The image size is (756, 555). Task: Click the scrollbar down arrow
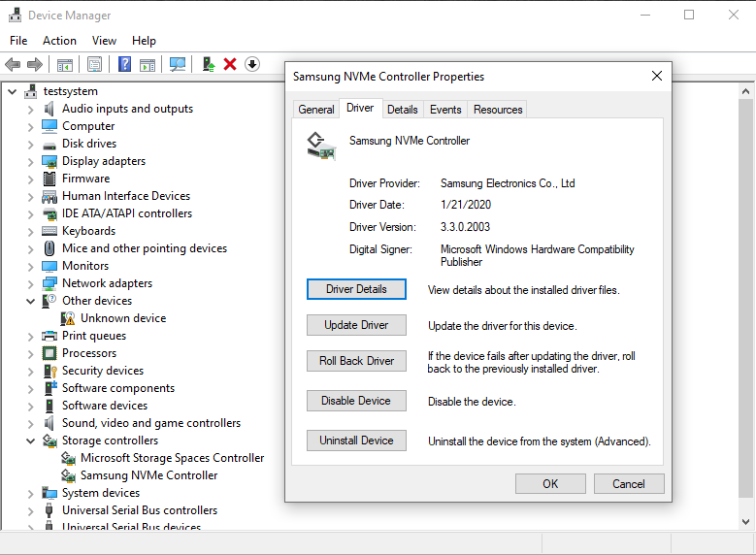[745, 521]
